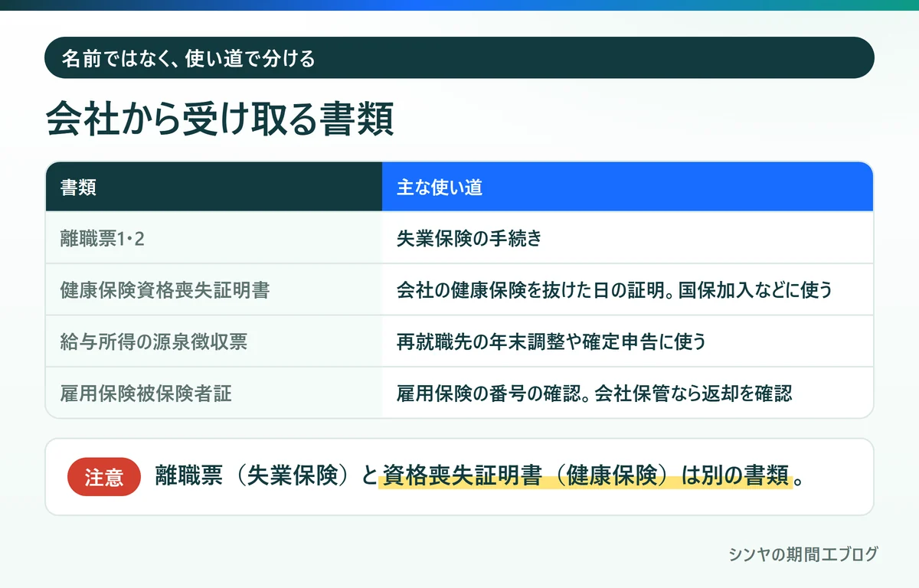Click the highlighted text '資格喪失証明書（健康保険）は別の書類'

(x=586, y=476)
